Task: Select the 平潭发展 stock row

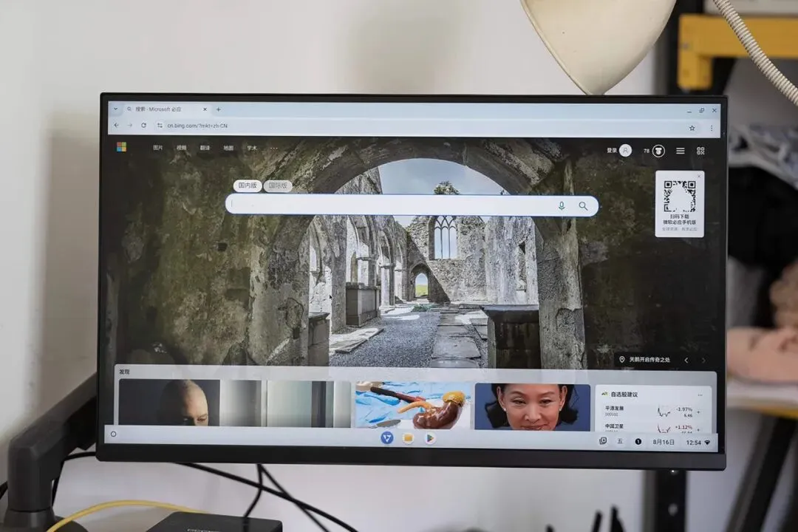Action: (652, 412)
